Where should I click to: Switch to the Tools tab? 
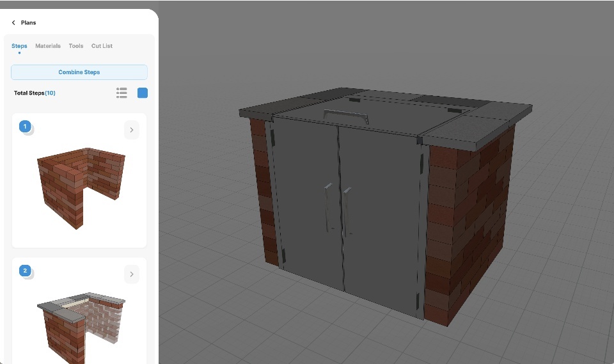(76, 46)
